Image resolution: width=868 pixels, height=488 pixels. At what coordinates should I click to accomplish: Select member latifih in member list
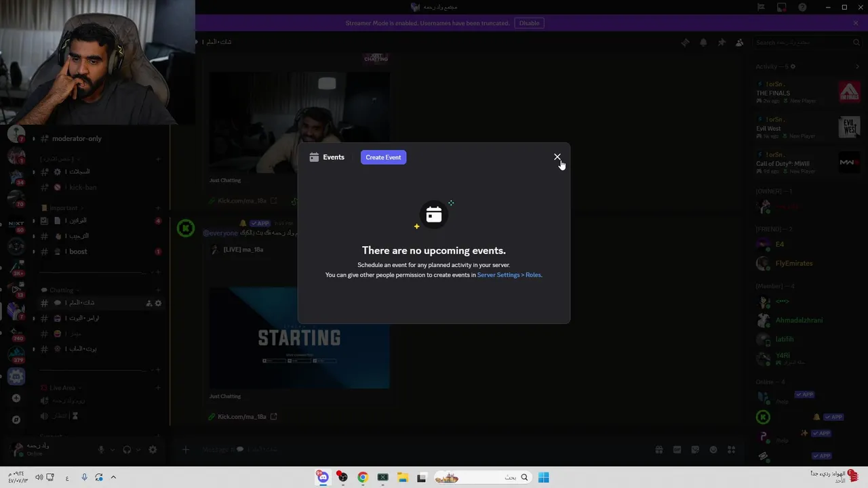click(808, 339)
